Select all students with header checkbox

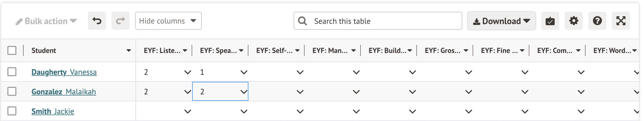coord(12,50)
